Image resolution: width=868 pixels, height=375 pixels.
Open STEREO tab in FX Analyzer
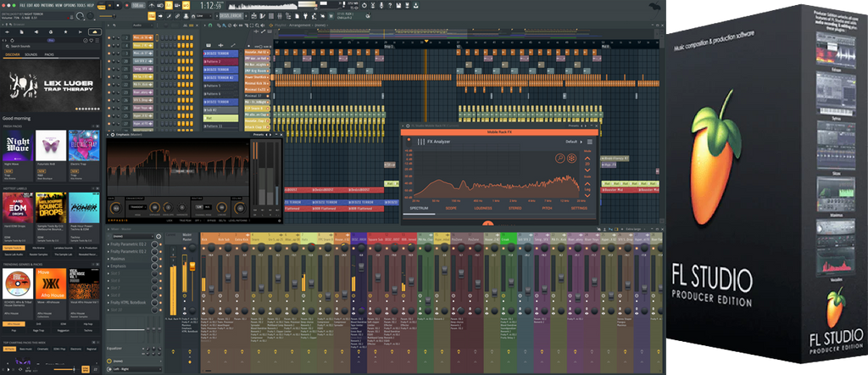tap(515, 208)
